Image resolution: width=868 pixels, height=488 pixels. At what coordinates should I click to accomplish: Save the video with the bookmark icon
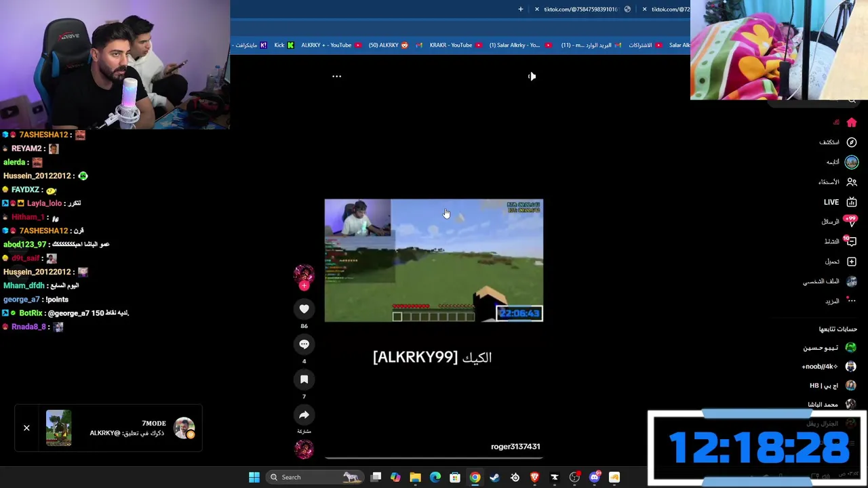(x=304, y=380)
